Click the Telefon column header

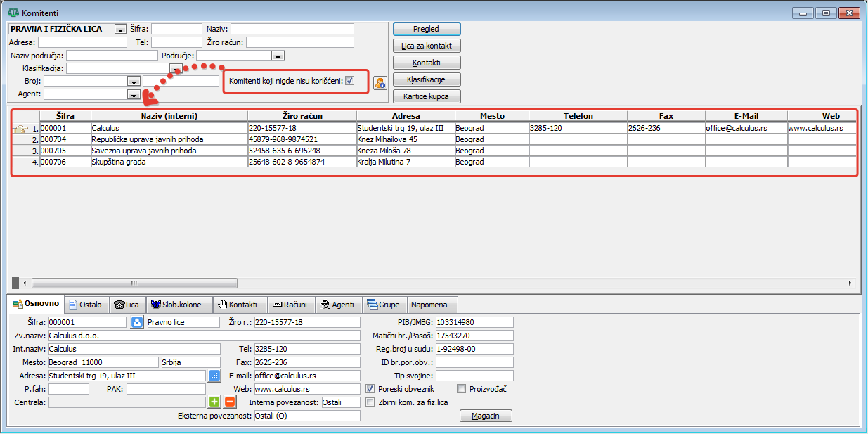tap(578, 116)
